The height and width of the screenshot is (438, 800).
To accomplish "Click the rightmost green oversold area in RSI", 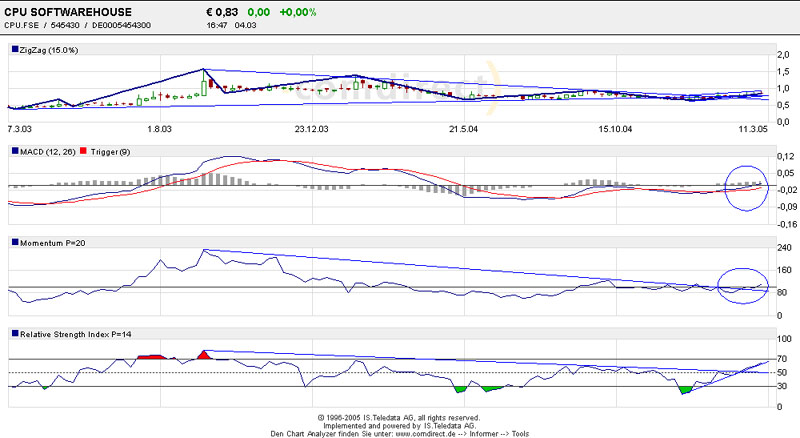I will 686,390.
